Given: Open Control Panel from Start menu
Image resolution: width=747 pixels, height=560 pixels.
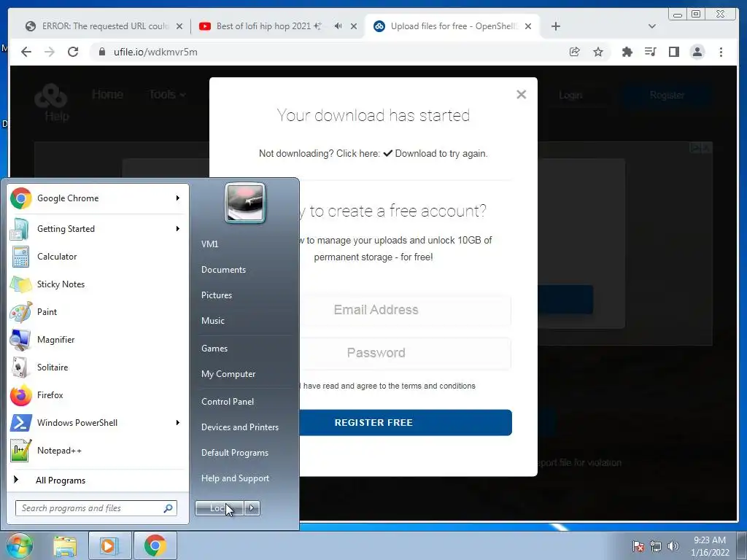Looking at the screenshot, I should coord(228,402).
